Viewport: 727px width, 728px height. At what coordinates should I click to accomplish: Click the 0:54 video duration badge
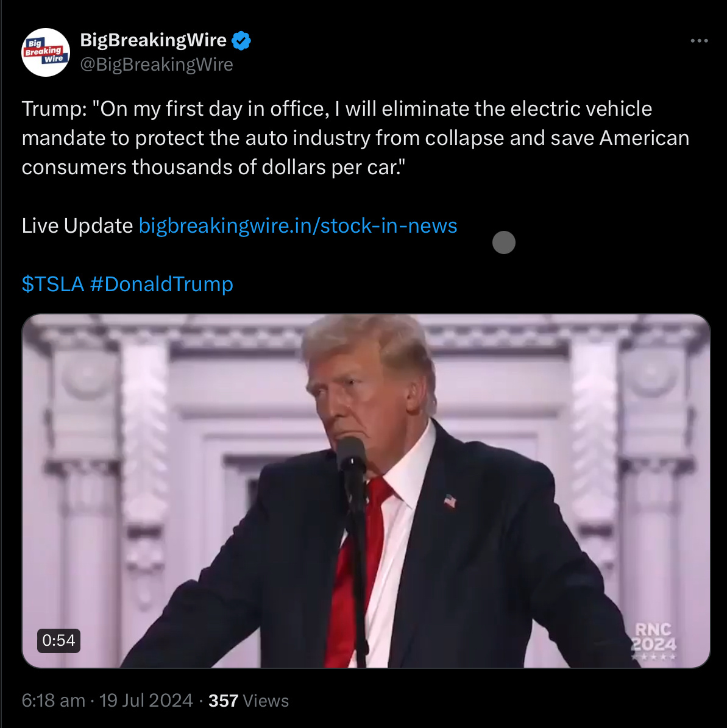59,640
